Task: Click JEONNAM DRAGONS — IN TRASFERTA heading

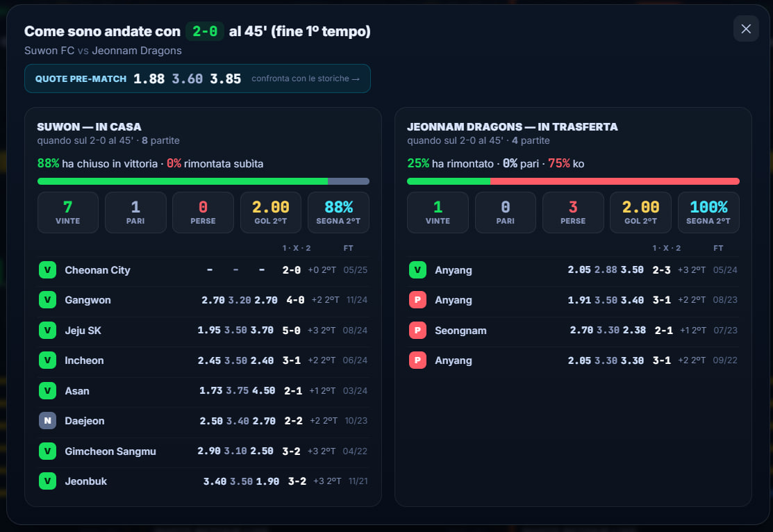Action: [x=513, y=126]
